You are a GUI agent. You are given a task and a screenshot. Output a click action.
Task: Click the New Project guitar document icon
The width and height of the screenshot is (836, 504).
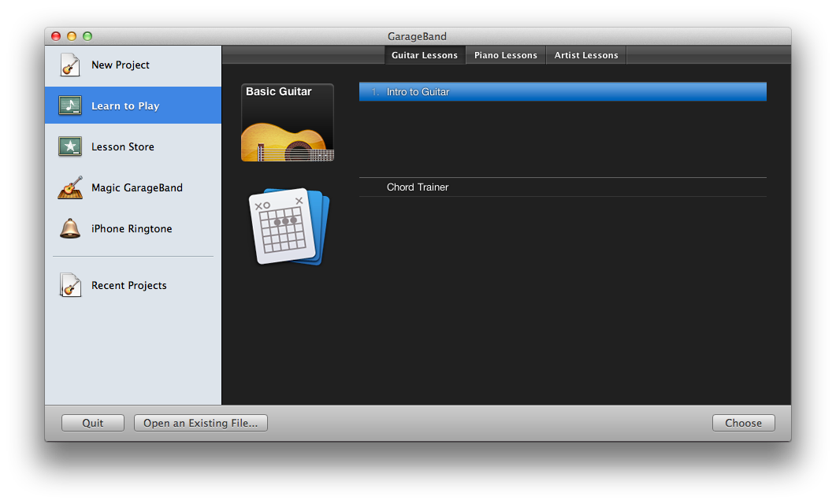point(70,65)
